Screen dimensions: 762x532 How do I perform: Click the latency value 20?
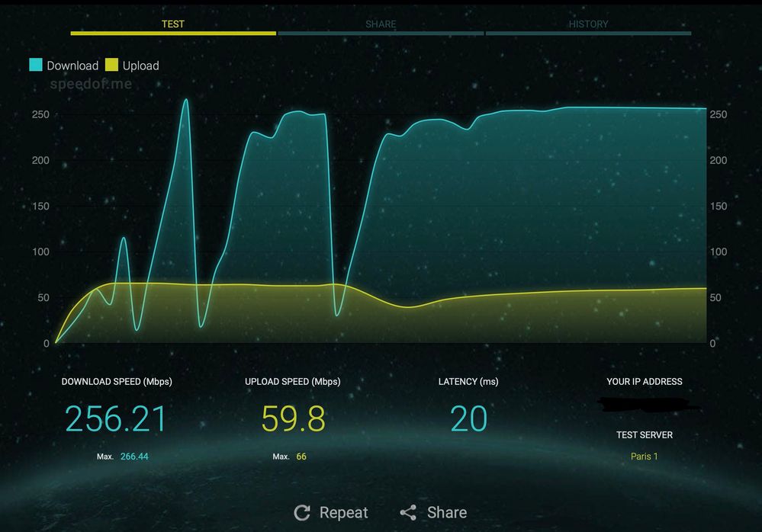[x=468, y=418]
